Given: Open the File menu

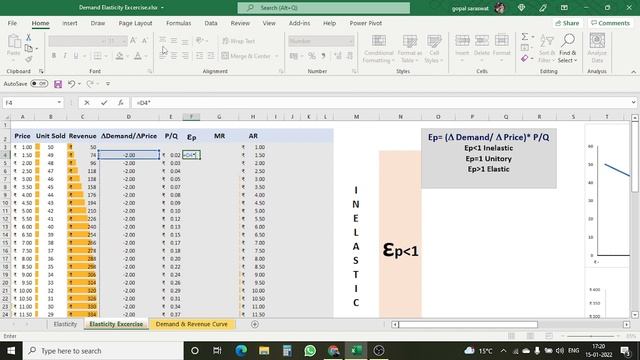Looking at the screenshot, I should [12, 23].
